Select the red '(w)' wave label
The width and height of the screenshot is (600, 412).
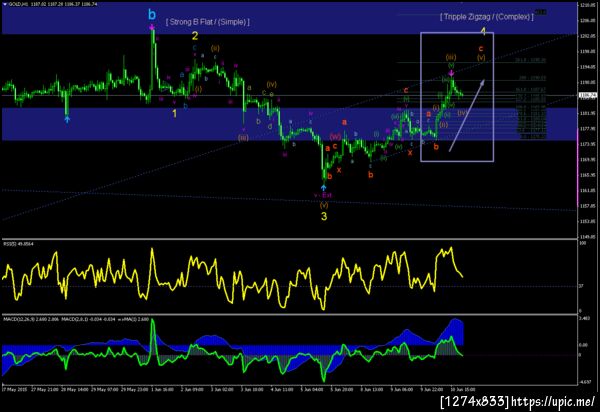click(335, 137)
